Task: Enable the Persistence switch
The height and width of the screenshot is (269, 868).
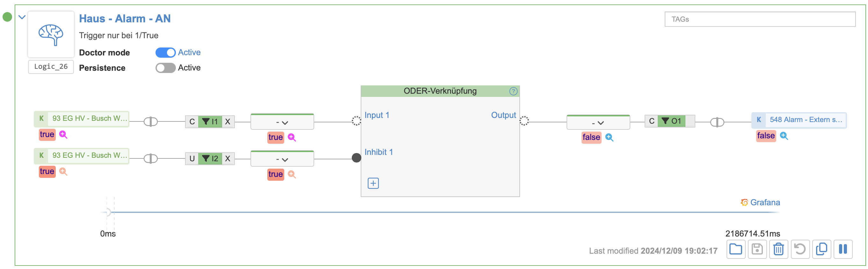Action: pyautogui.click(x=165, y=68)
